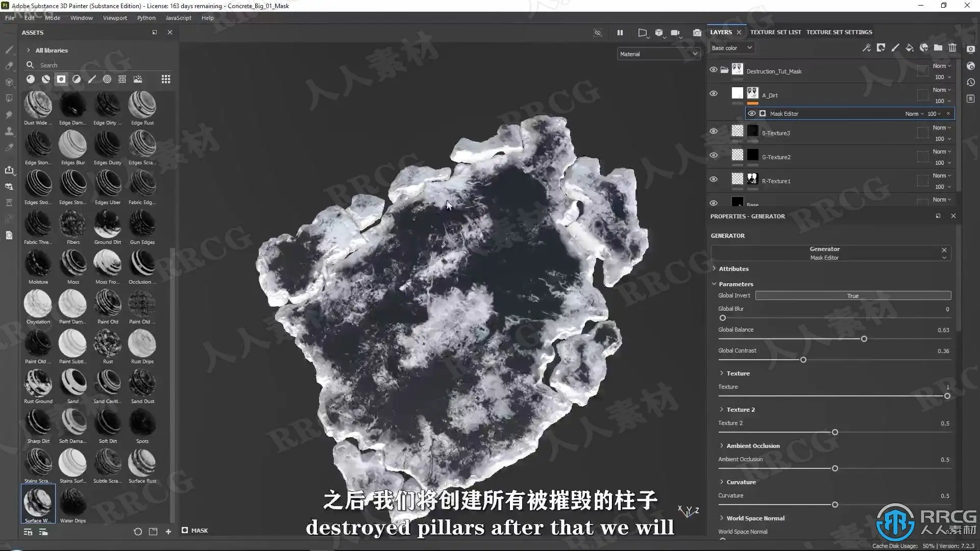Switch assets to grid view icon
This screenshot has height=551, width=980.
[166, 79]
